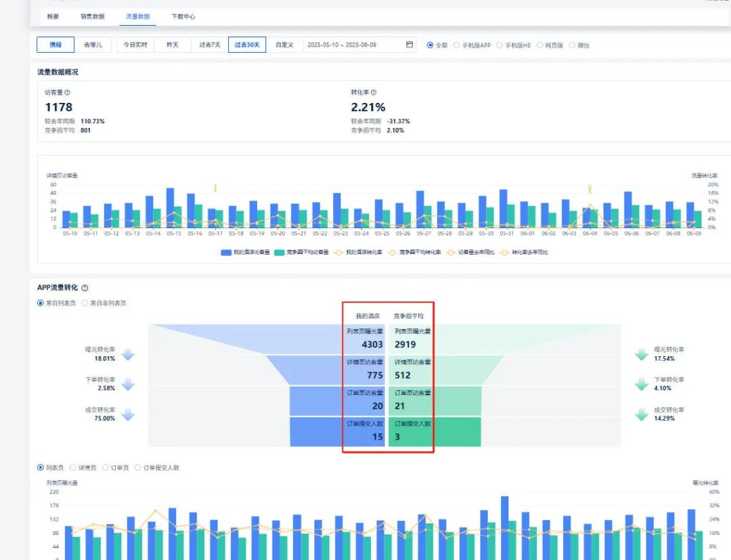Click green arrow beside 下单转化率 4.10%
The height and width of the screenshot is (560, 731).
click(641, 385)
